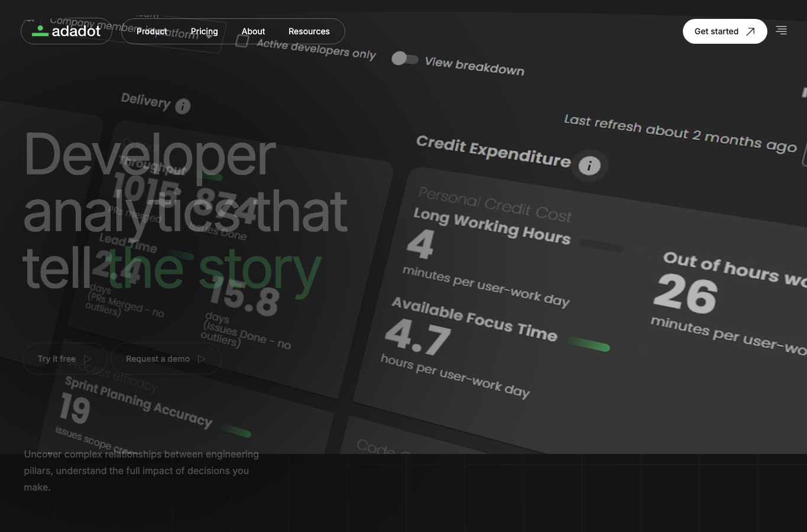The width and height of the screenshot is (807, 532).
Task: Click the Try it free button
Action: tap(65, 359)
